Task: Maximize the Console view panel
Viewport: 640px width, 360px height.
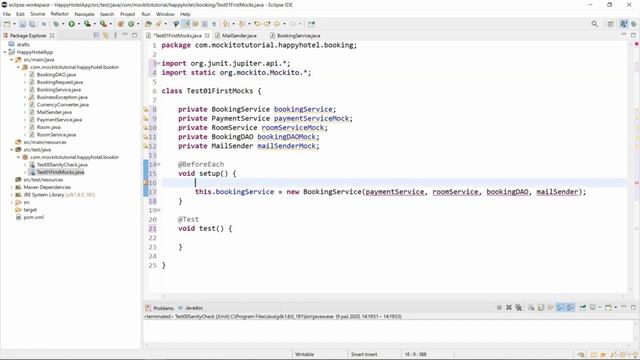Action: tap(633, 307)
